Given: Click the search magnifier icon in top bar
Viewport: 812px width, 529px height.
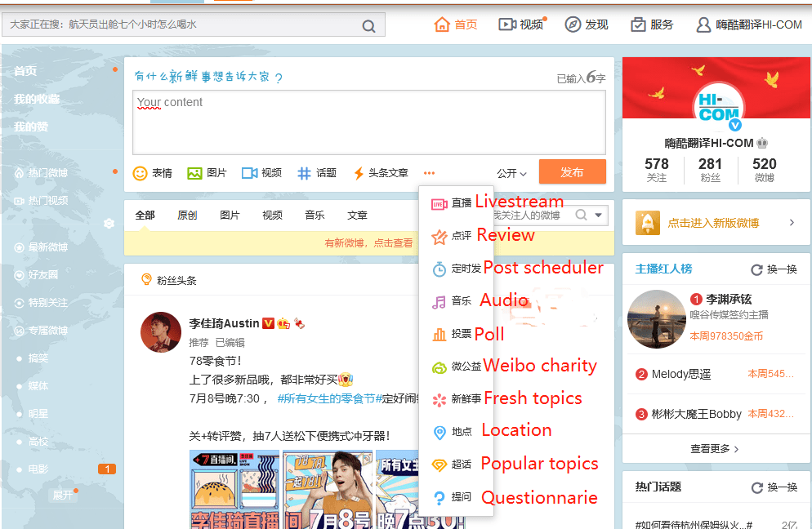Looking at the screenshot, I should click(369, 25).
